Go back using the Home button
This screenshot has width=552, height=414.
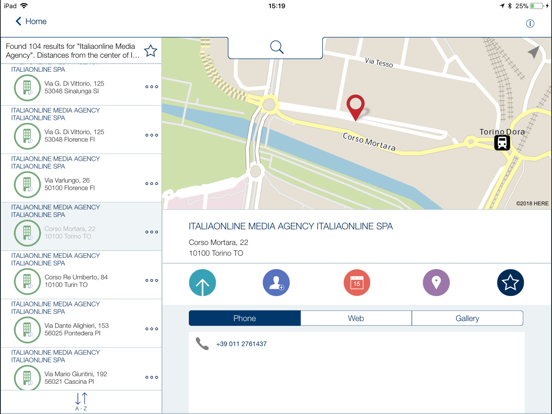(x=31, y=21)
